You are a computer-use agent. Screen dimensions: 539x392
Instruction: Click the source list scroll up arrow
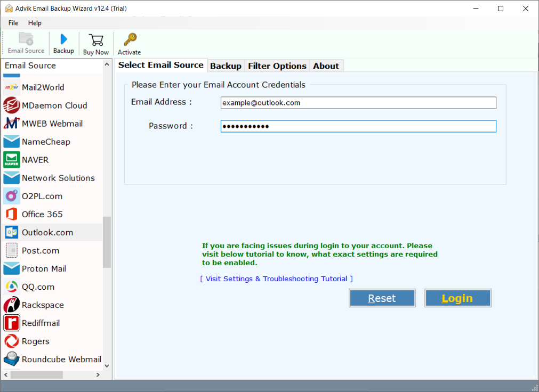pos(107,64)
